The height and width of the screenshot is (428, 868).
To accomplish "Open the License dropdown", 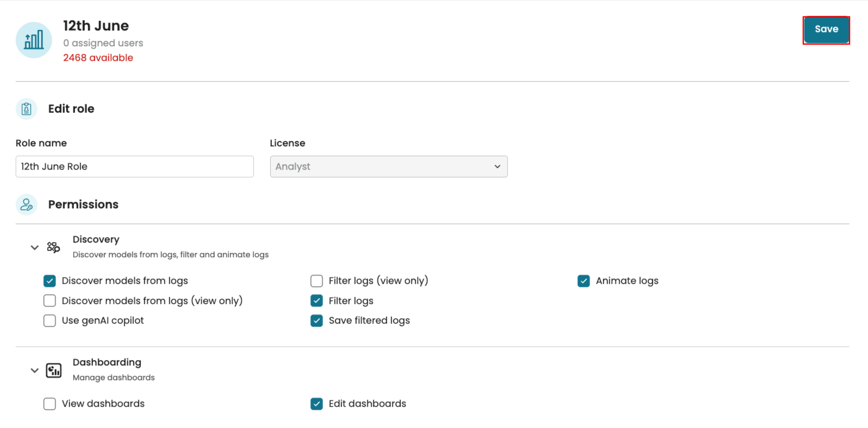I will [x=388, y=166].
